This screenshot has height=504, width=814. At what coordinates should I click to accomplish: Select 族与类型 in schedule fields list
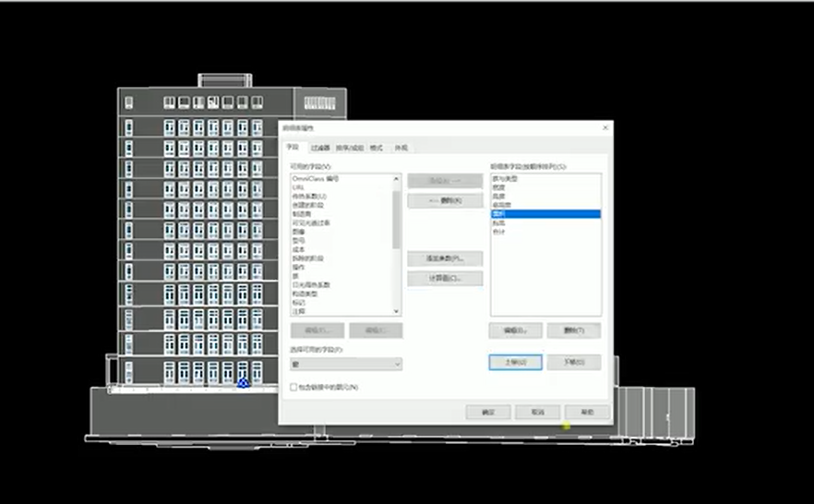506,178
